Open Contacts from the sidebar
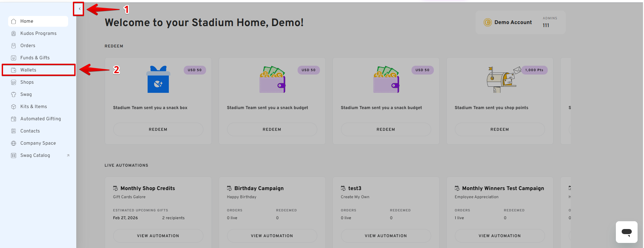This screenshot has width=644, height=248. point(30,131)
